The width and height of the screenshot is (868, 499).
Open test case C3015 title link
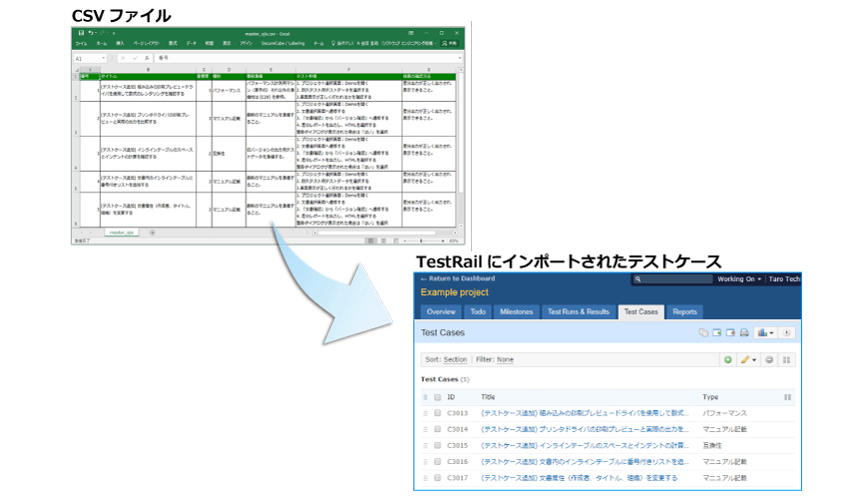[x=585, y=445]
